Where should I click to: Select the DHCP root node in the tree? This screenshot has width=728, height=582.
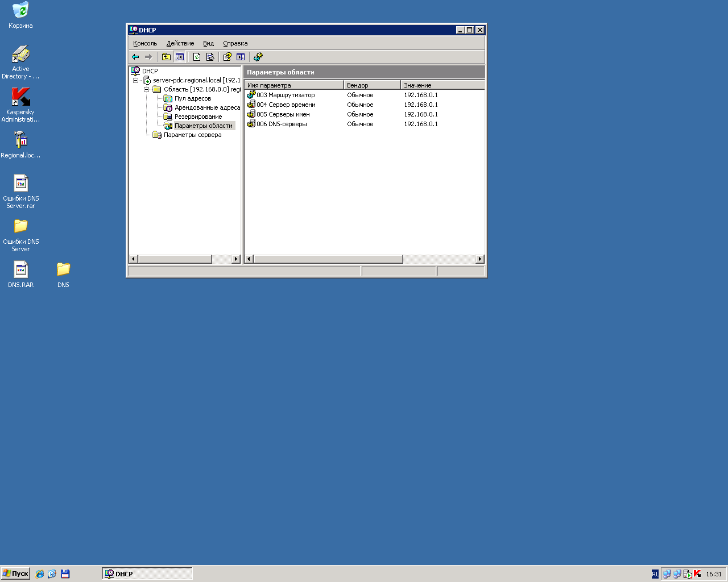coord(150,71)
